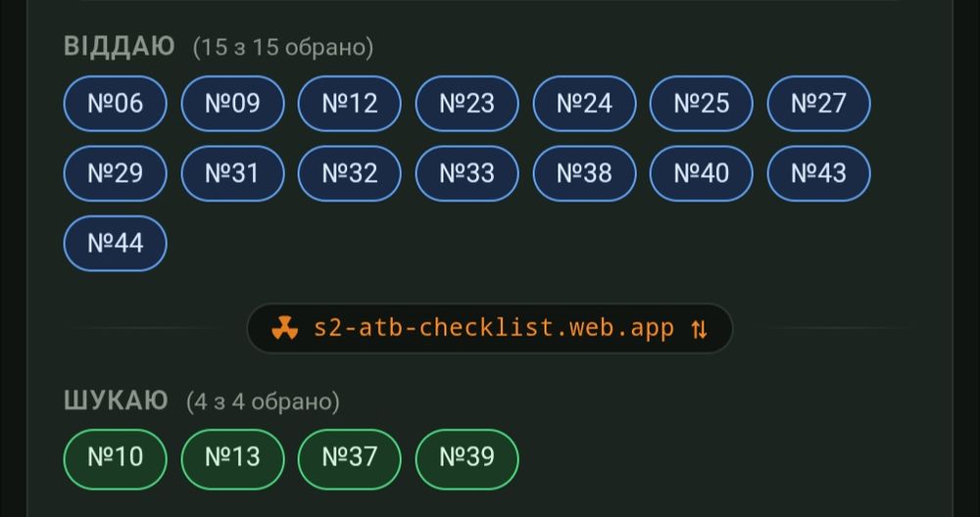Viewport: 980px width, 517px height.
Task: Click the swap arrows icon after web.app
Action: pos(699,329)
